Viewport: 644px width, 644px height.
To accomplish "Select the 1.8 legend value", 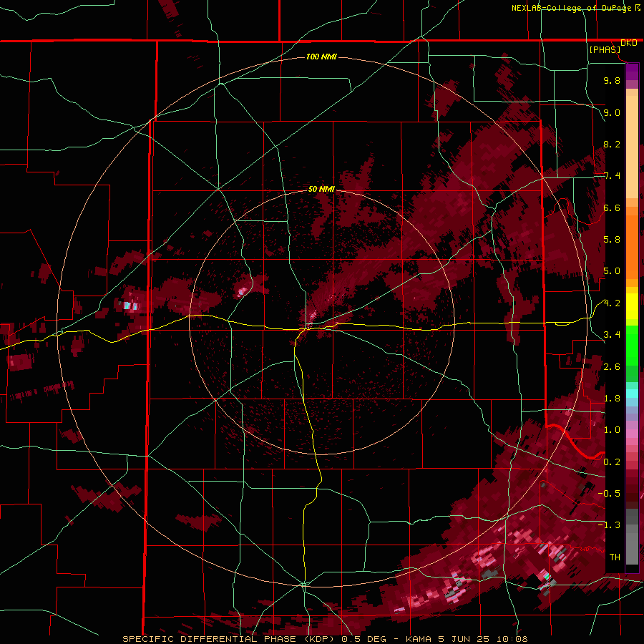I will point(612,399).
